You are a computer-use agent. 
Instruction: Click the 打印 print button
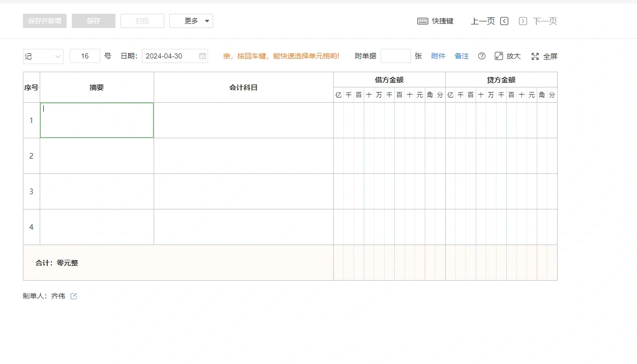pyautogui.click(x=142, y=21)
